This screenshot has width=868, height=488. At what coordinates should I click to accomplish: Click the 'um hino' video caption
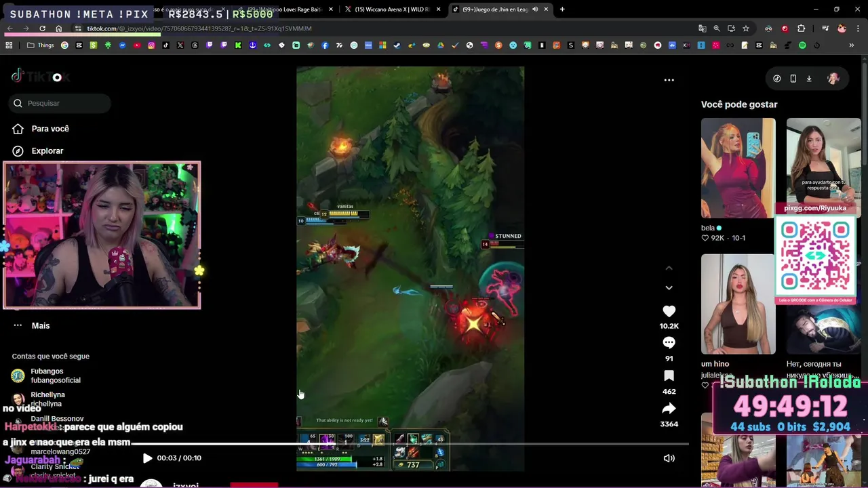(x=715, y=364)
